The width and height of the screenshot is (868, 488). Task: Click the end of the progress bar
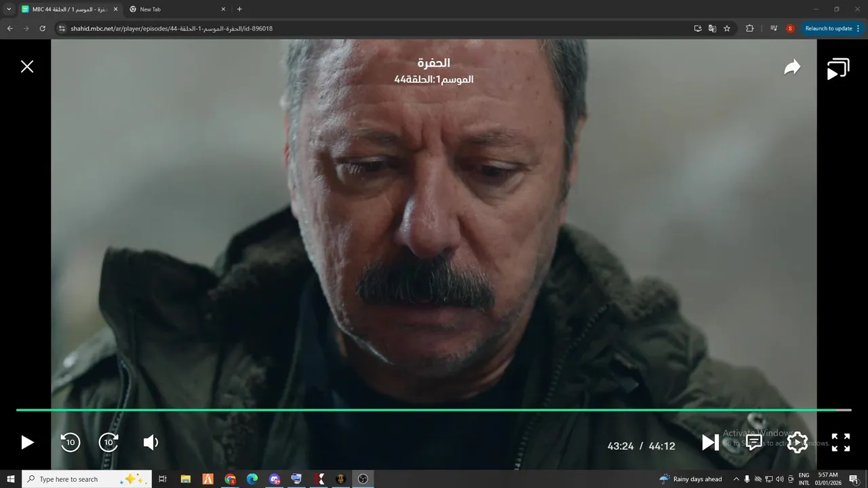click(x=850, y=410)
